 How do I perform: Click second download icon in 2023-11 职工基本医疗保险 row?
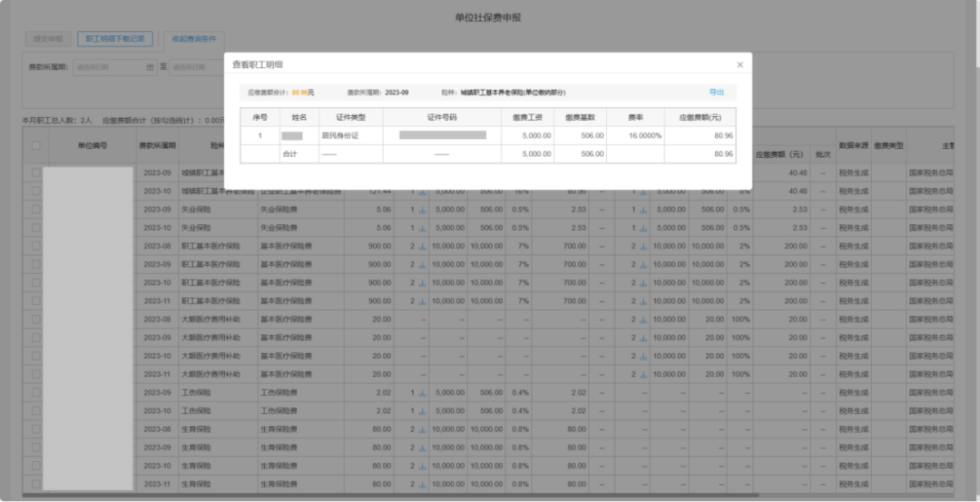643,300
